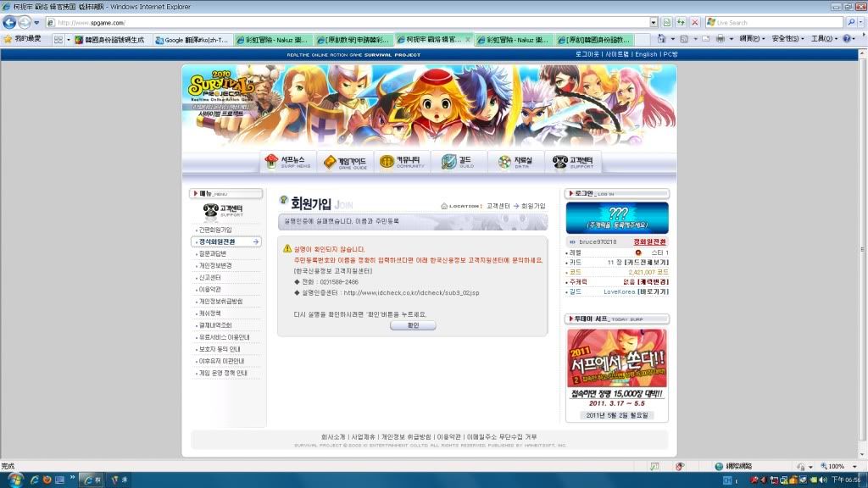The height and width of the screenshot is (488, 868).
Task: Open the 회사소개 footer link
Action: click(332, 437)
